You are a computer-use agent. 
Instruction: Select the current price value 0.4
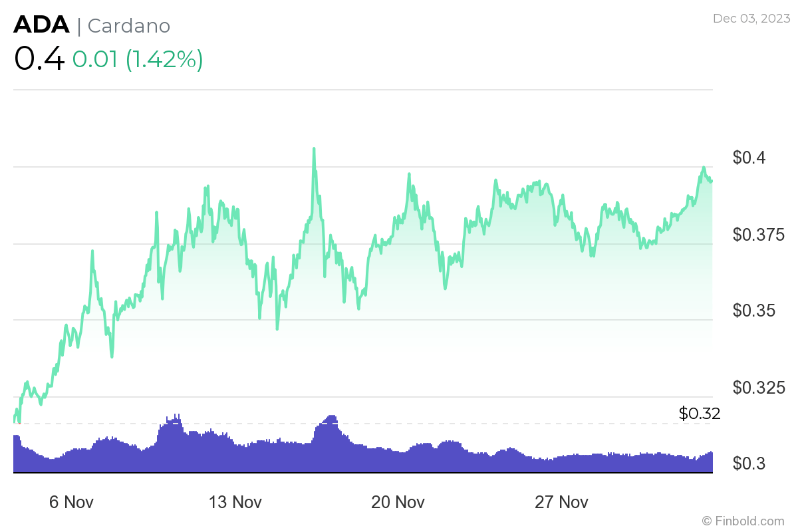[39, 59]
